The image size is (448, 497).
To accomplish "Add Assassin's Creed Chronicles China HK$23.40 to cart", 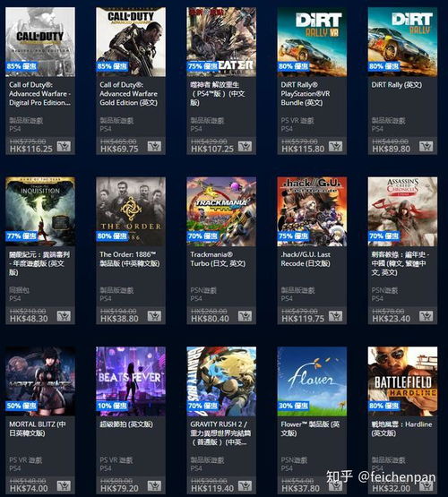I will pos(426,316).
